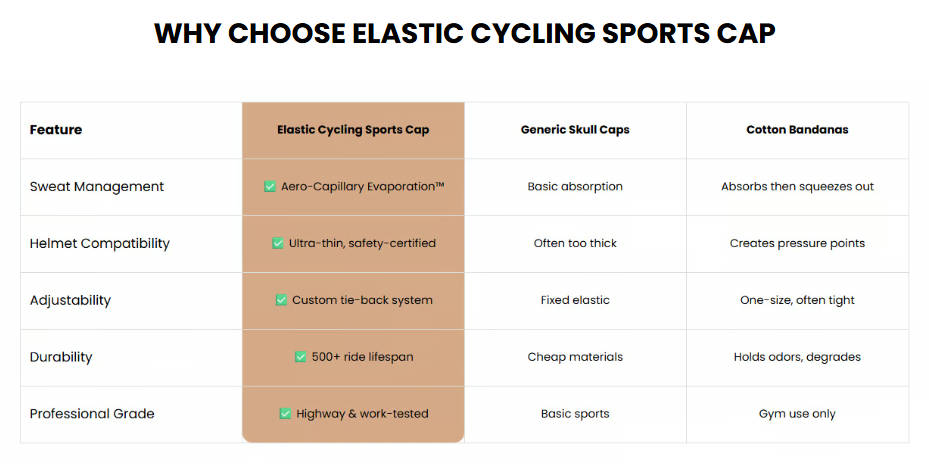
Task: Click the green checkmark beside Aero-Capillary Evaporation
Action: (270, 187)
